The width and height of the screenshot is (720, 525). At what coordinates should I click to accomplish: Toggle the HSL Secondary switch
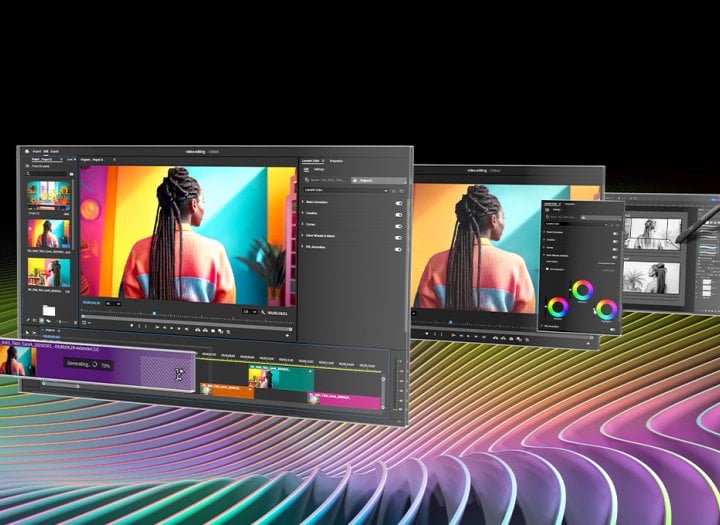point(398,249)
